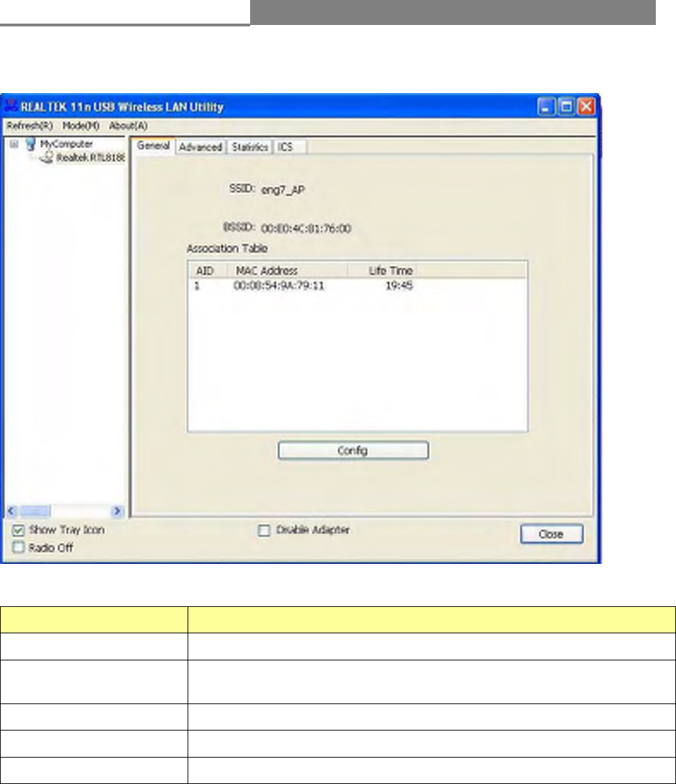Collapse the MyComputer tree node
The width and height of the screenshot is (676, 784).
(14, 144)
